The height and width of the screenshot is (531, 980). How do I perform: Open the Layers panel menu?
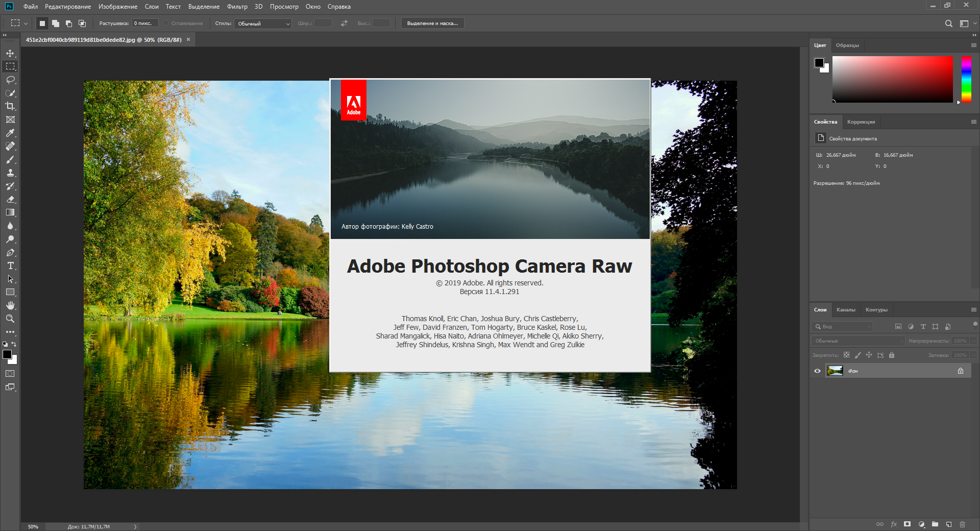973,310
